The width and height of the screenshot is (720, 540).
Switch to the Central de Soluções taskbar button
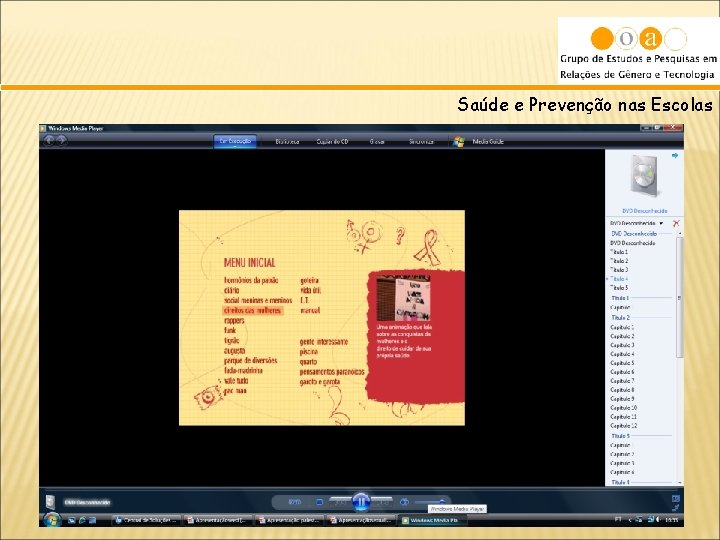tap(146, 520)
